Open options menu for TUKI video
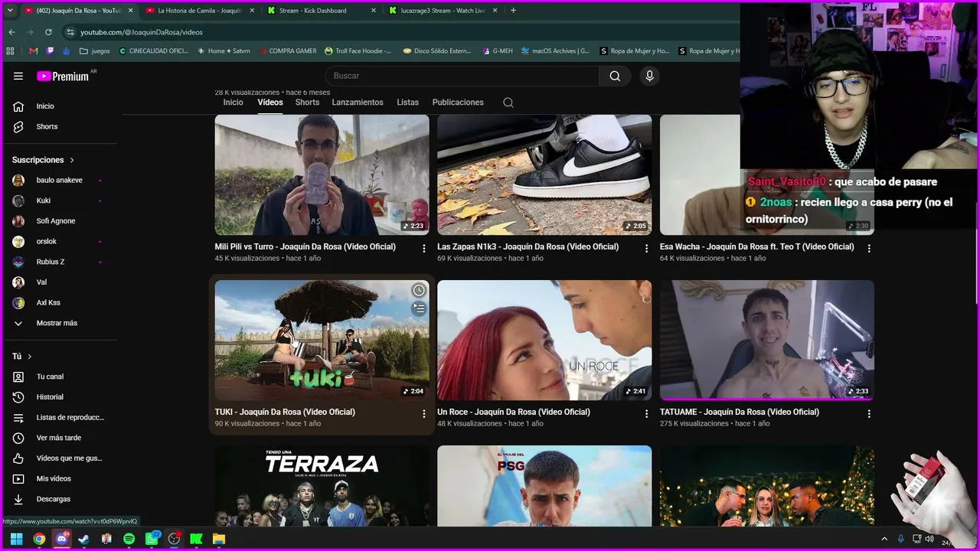The image size is (980, 551). 424,413
